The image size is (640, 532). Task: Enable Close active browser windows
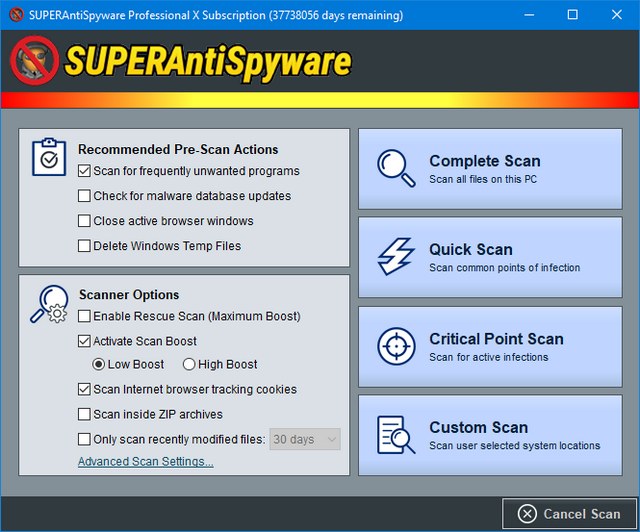click(x=85, y=221)
